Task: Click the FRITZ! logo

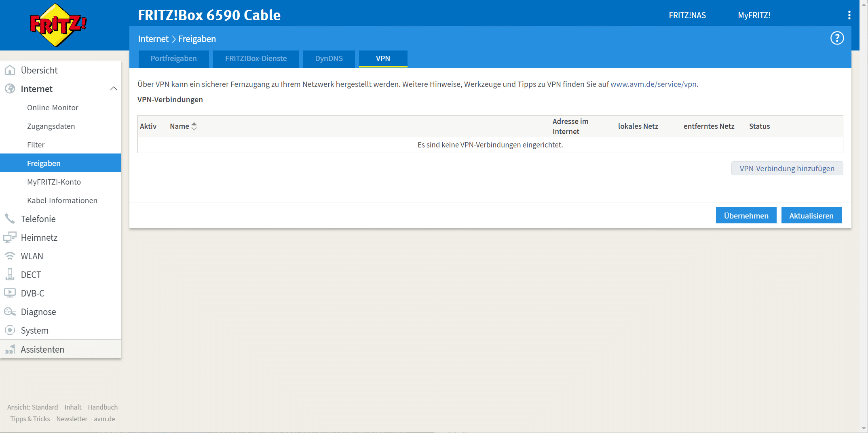Action: point(59,25)
